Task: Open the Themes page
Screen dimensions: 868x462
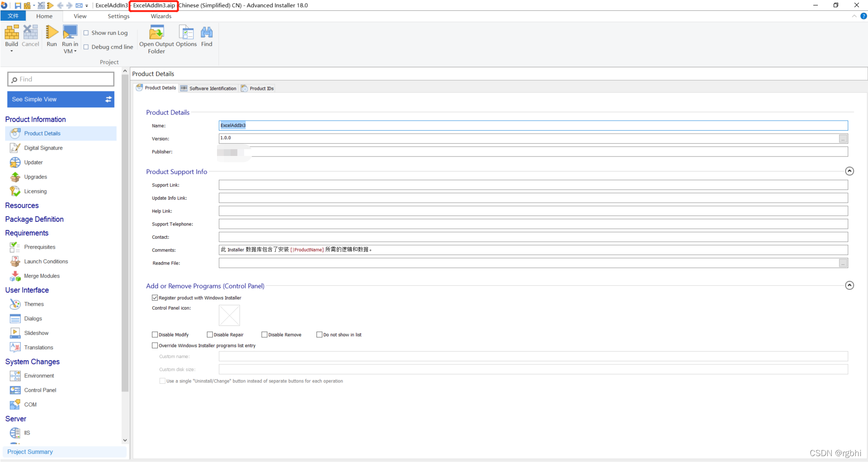Action: tap(34, 304)
